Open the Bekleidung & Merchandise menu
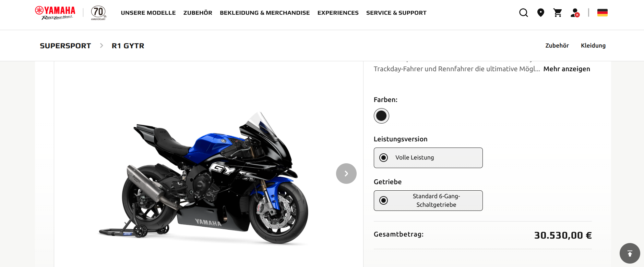This screenshot has width=644, height=267. [x=265, y=13]
